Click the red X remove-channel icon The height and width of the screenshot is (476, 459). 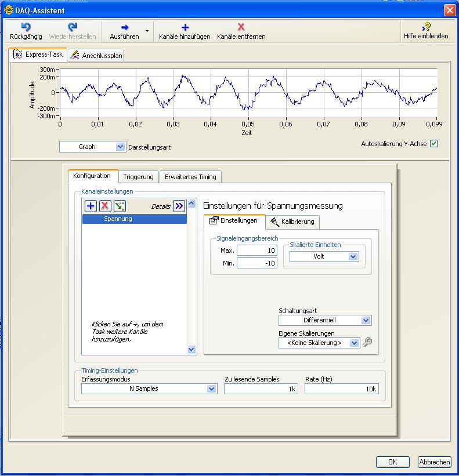(x=105, y=206)
